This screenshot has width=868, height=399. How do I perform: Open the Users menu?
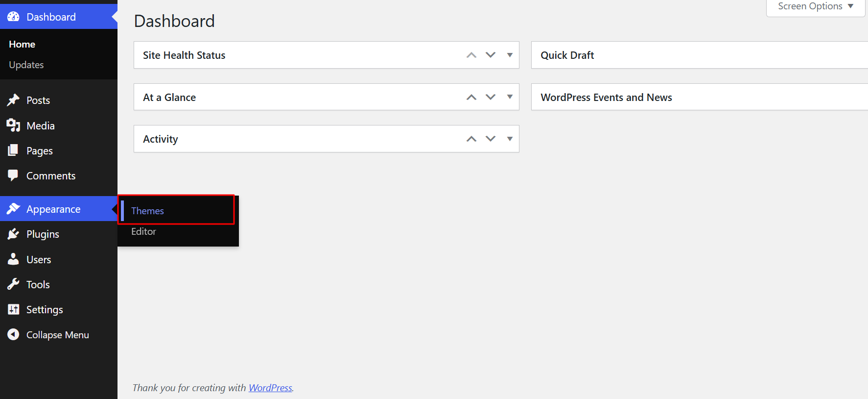pos(59,259)
